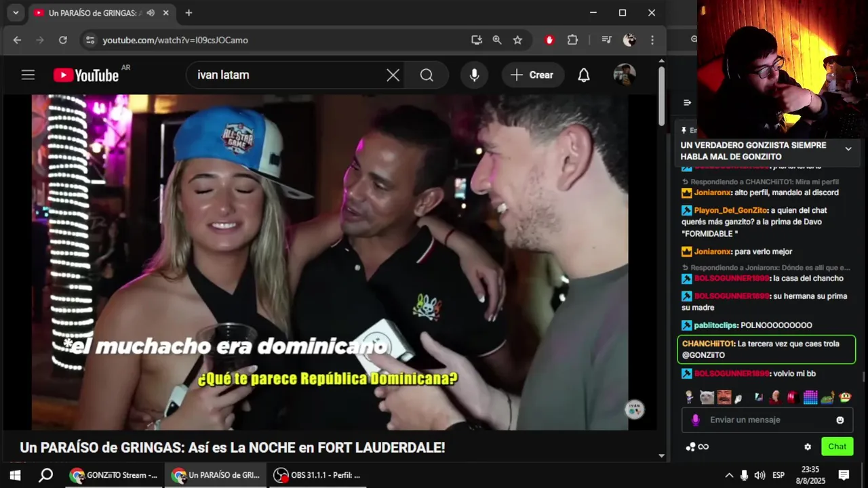The width and height of the screenshot is (868, 488).
Task: Open pablitoclips username in chat
Action: 715,325
